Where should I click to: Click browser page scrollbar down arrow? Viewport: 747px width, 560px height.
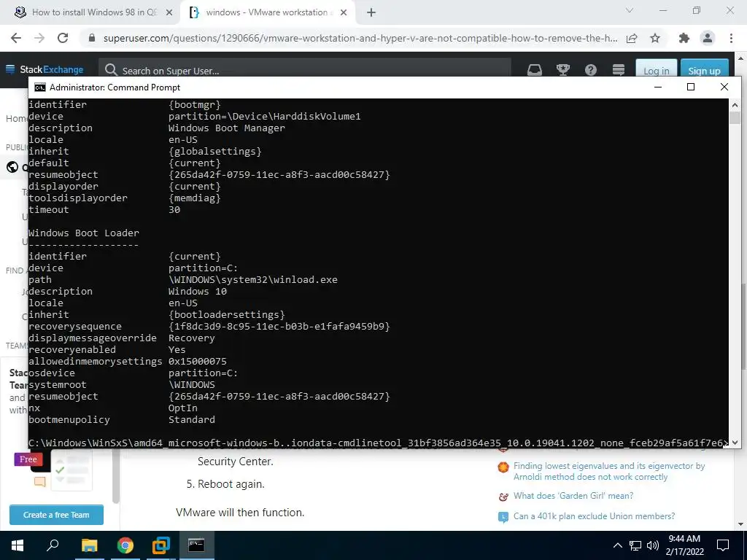coord(742,524)
